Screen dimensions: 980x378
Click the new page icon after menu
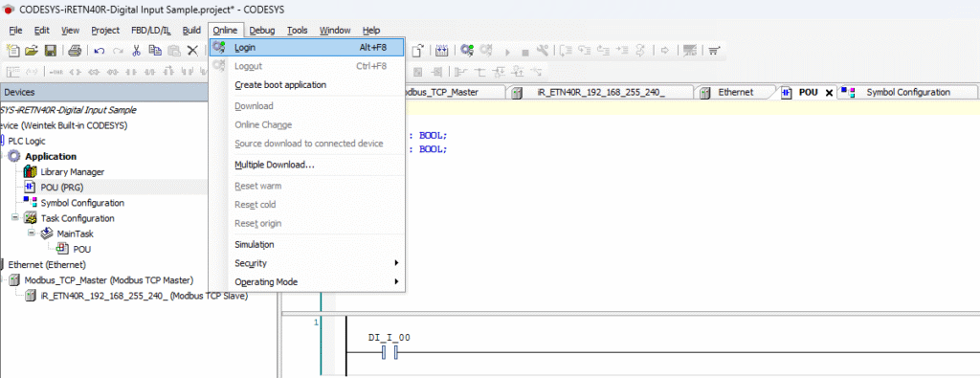click(x=418, y=51)
